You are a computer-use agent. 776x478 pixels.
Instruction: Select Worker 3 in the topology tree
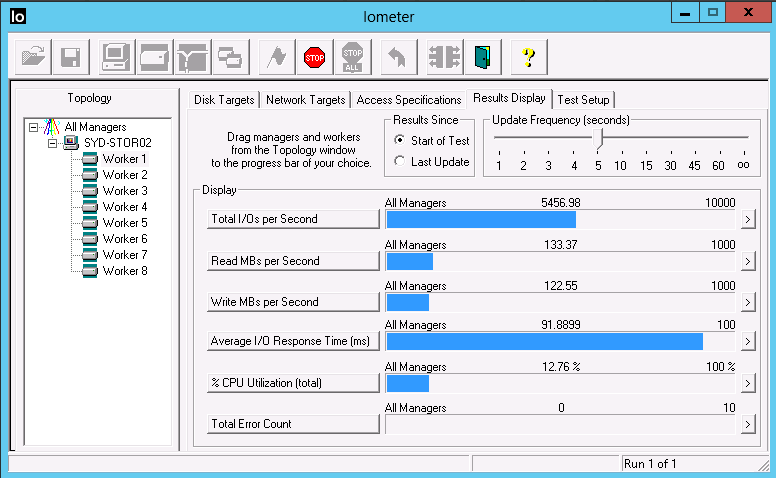(125, 191)
